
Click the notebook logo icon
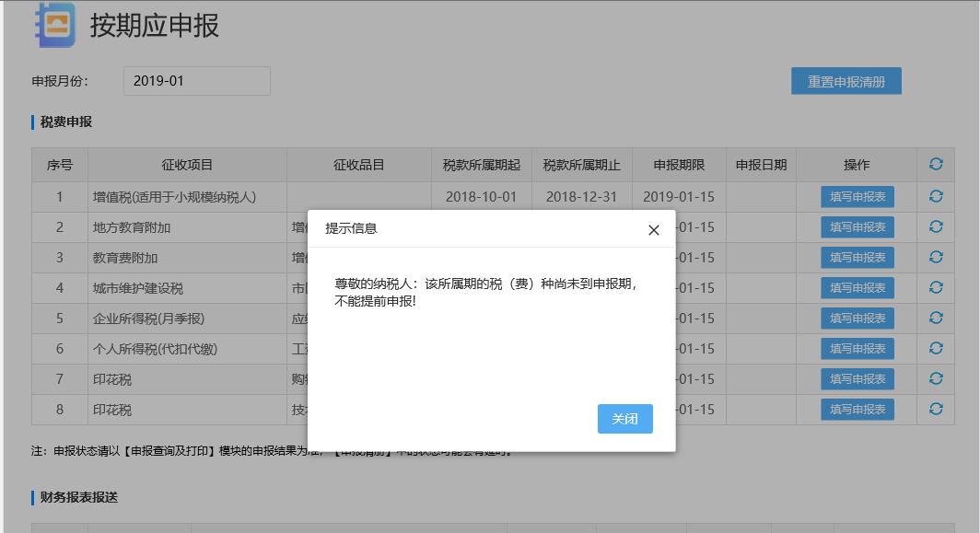coord(54,25)
